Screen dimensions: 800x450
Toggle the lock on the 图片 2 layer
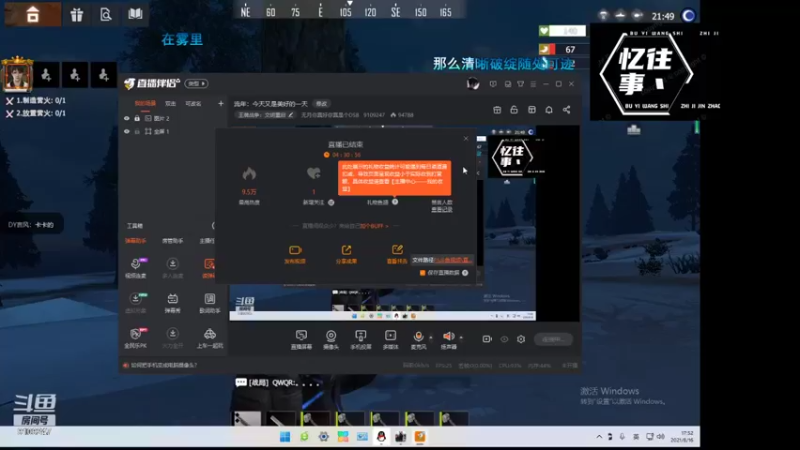pos(137,118)
